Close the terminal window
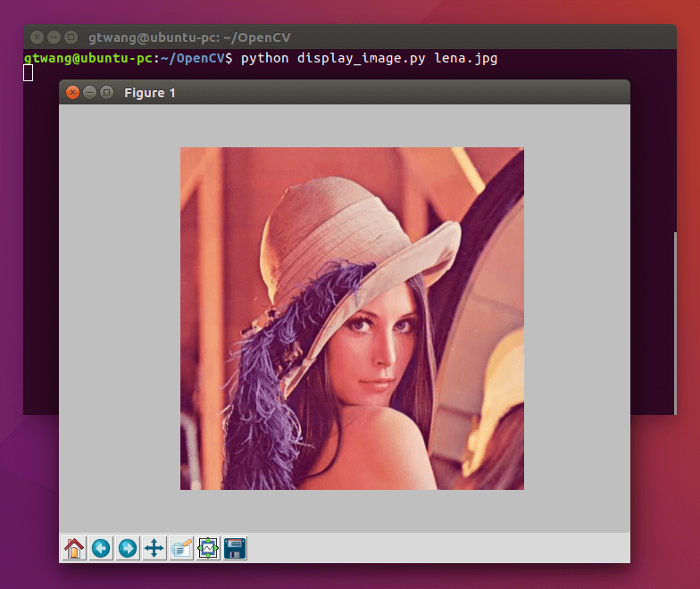Screen dimensions: 700x589 pos(37,37)
